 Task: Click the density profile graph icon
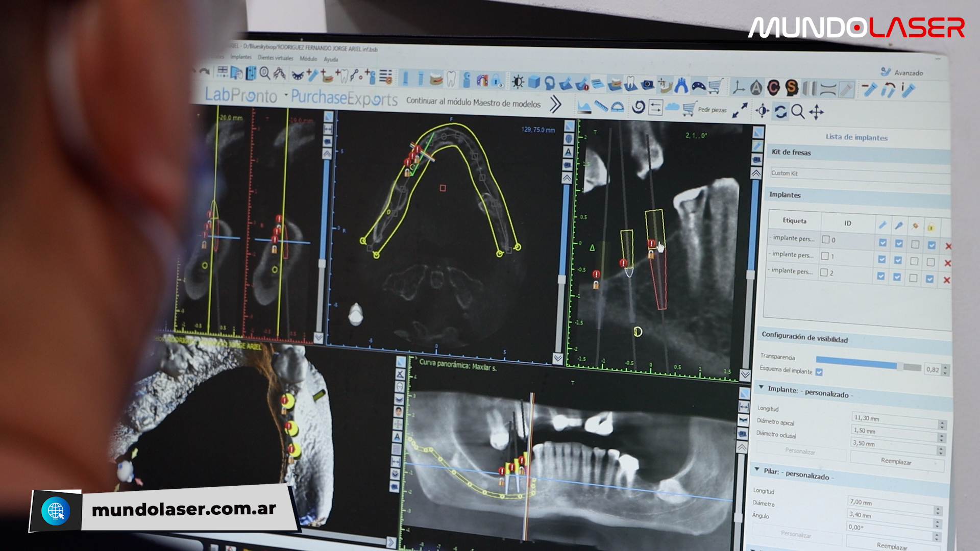(584, 106)
